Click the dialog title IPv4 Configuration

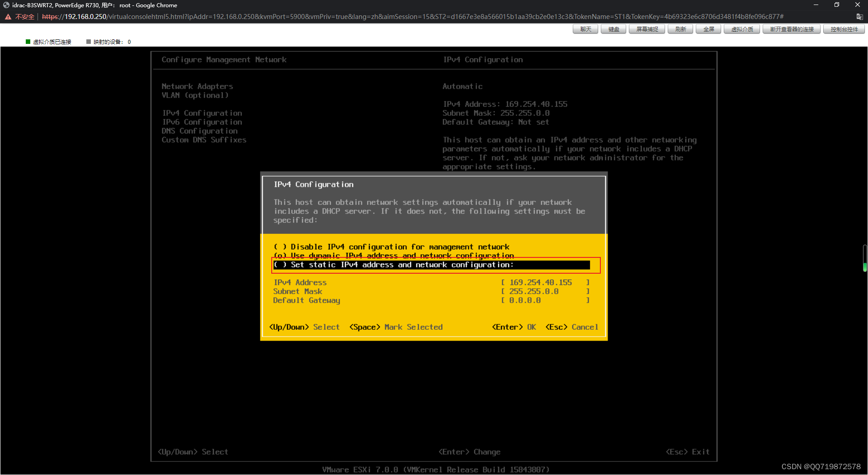(x=313, y=185)
